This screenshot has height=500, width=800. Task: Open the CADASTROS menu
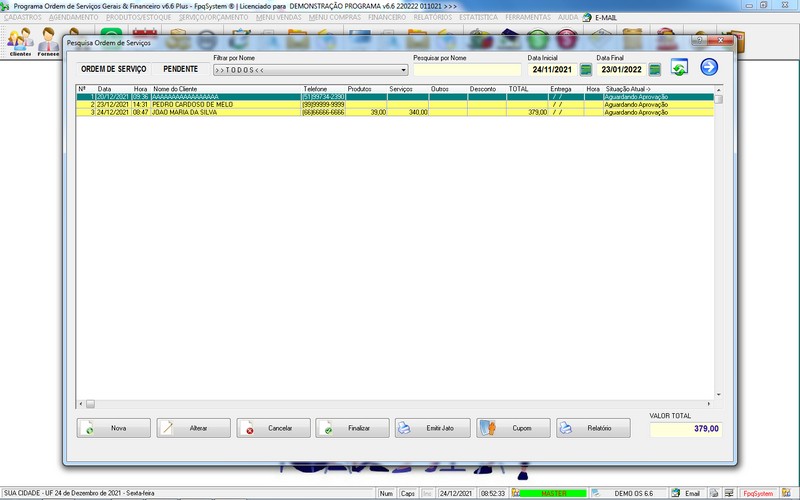tap(23, 17)
